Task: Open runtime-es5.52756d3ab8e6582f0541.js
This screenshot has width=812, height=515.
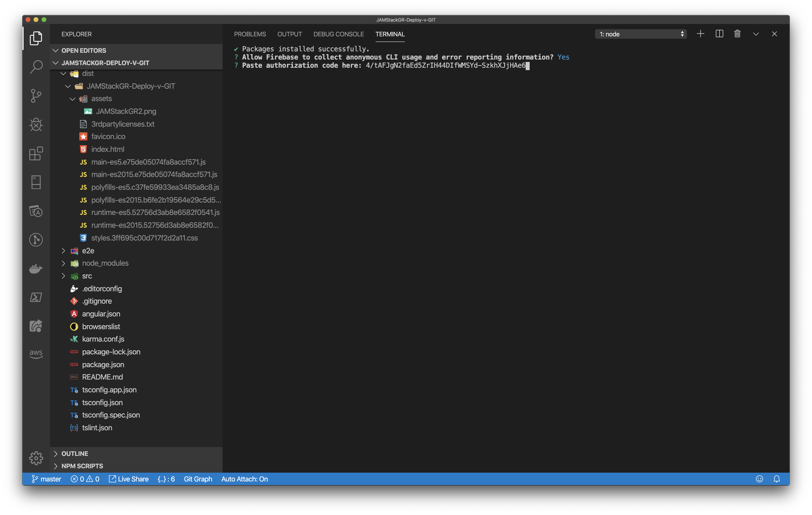Action: (x=136, y=213)
